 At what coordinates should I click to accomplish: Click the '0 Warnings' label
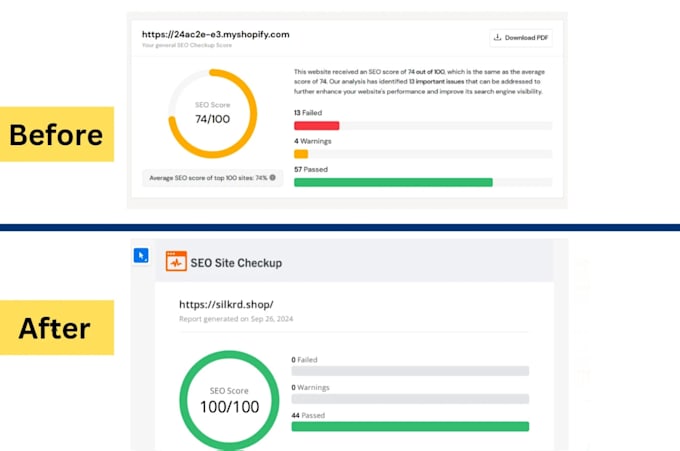click(311, 387)
